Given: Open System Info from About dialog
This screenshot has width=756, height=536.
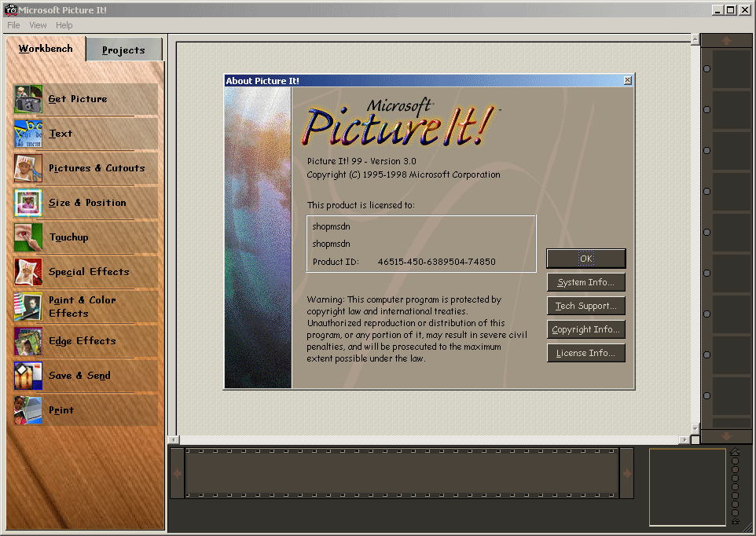Looking at the screenshot, I should (585, 282).
